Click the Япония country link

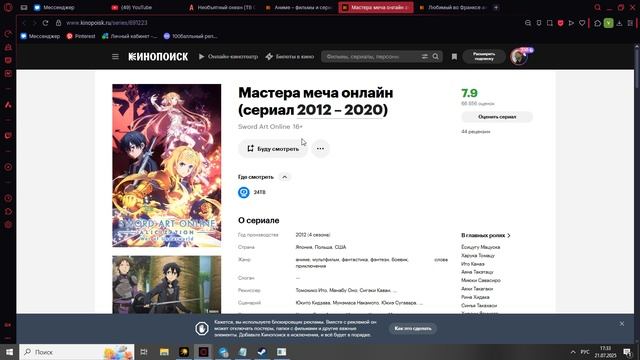[x=304, y=247]
